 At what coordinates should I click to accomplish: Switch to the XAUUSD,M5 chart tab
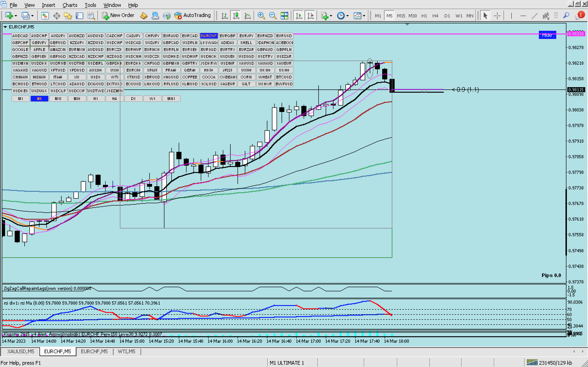click(21, 351)
